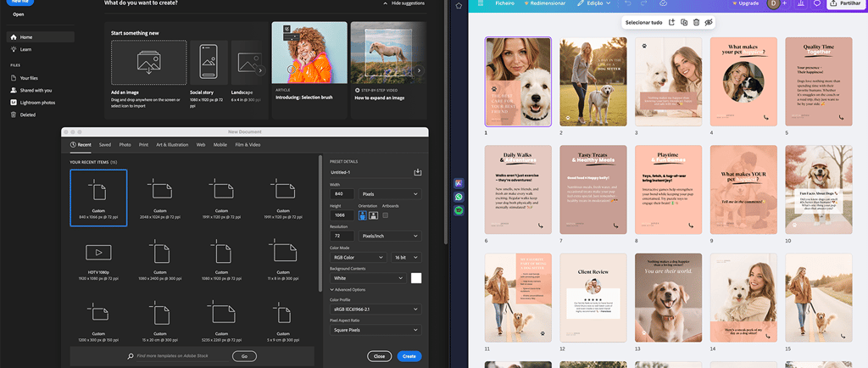
Task: Open Canva analytics chart icon
Action: click(x=800, y=3)
